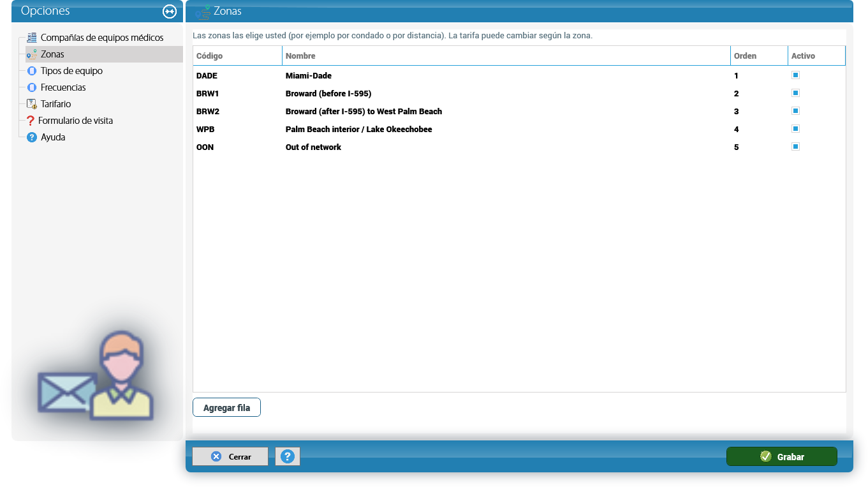
Task: Save changes with the Grabar button
Action: pos(781,456)
